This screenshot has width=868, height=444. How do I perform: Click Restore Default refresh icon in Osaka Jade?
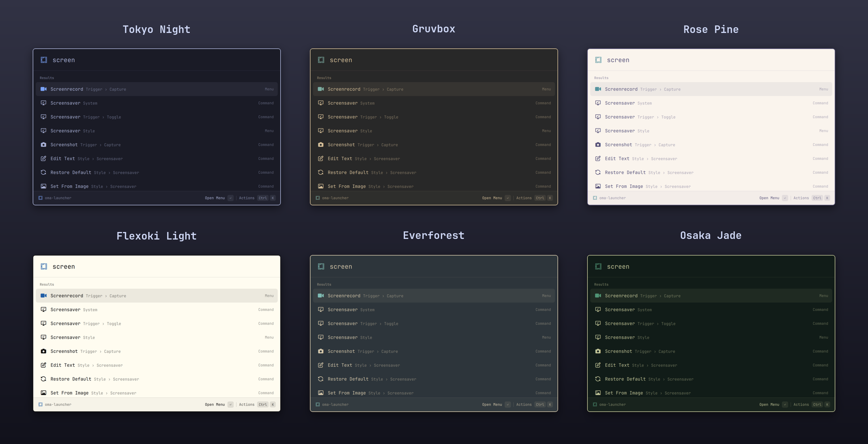tap(598, 379)
